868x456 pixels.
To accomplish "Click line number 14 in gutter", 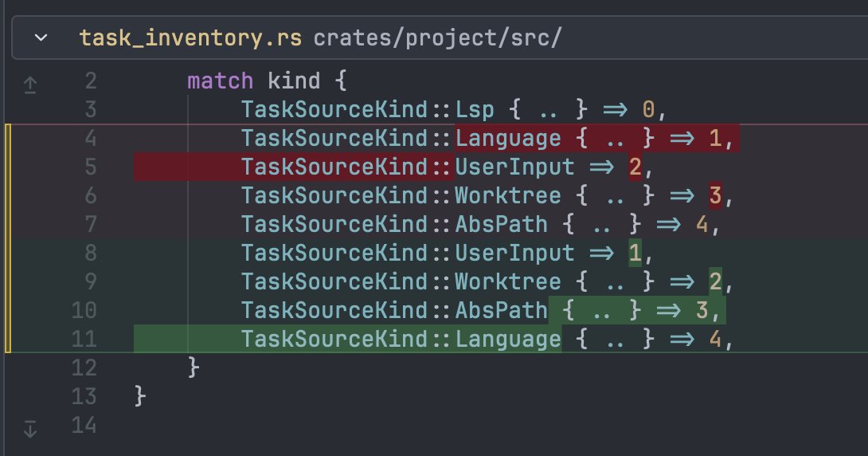I will point(84,425).
